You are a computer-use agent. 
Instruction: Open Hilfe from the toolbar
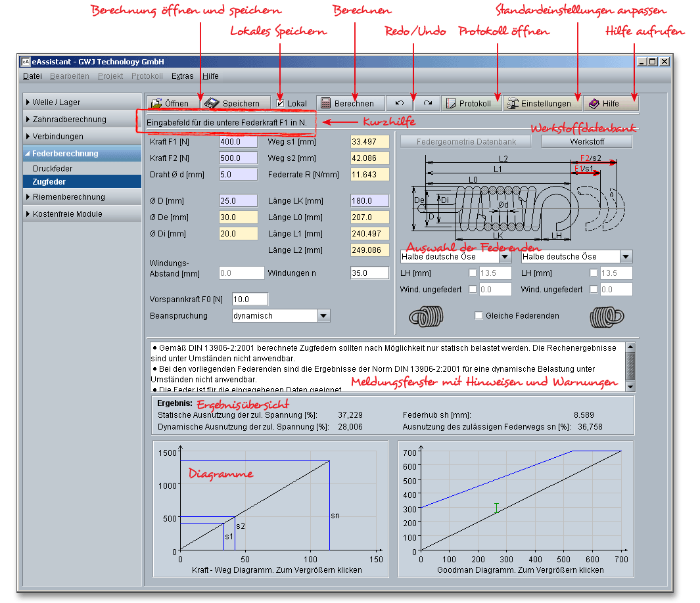click(610, 103)
